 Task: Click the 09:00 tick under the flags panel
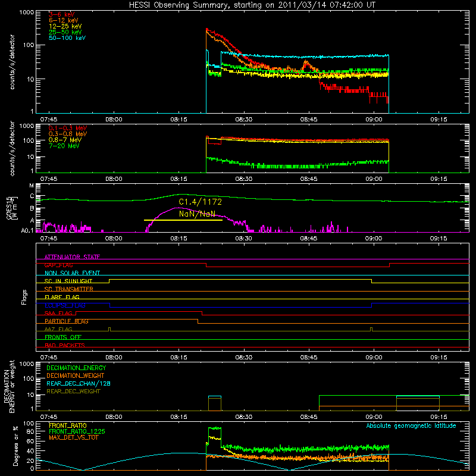(374, 358)
